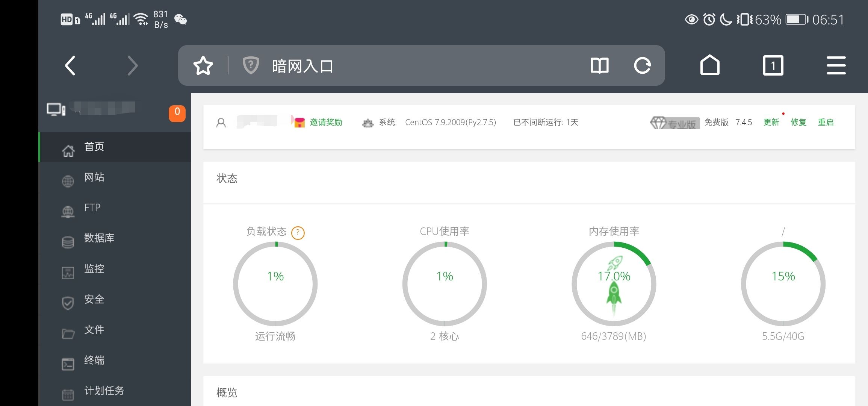Image resolution: width=868 pixels, height=406 pixels.
Task: Click the browser back arrow
Action: pyautogui.click(x=71, y=66)
